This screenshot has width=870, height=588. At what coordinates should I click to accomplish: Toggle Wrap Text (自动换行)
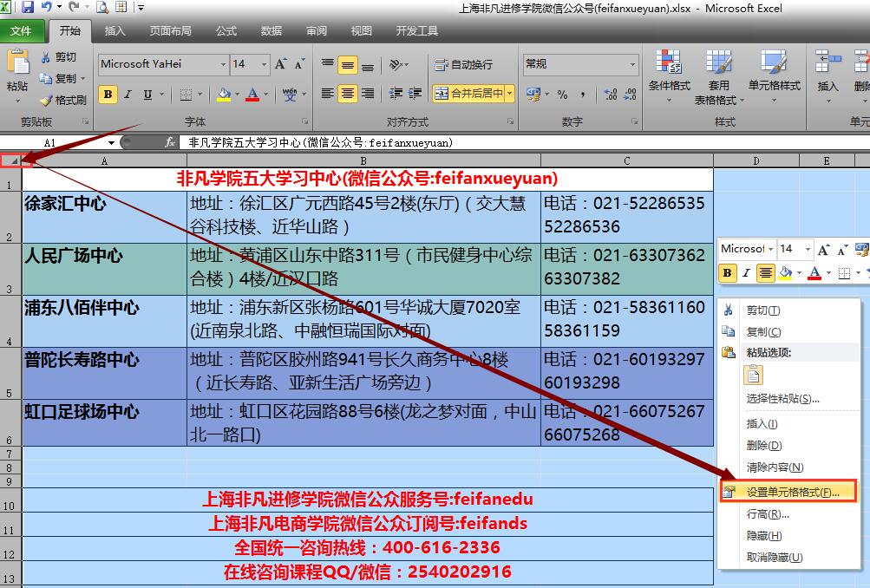tap(464, 64)
